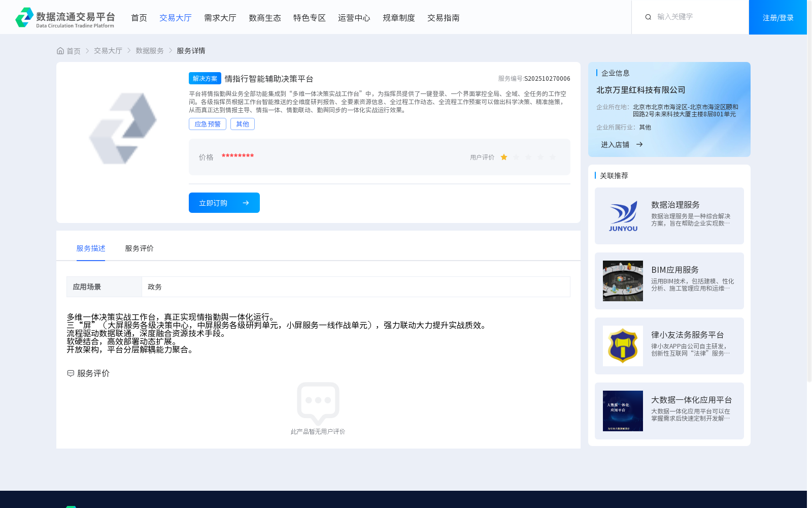
Task: Open 大数据一体化应用平台 recommendation title
Action: click(692, 400)
